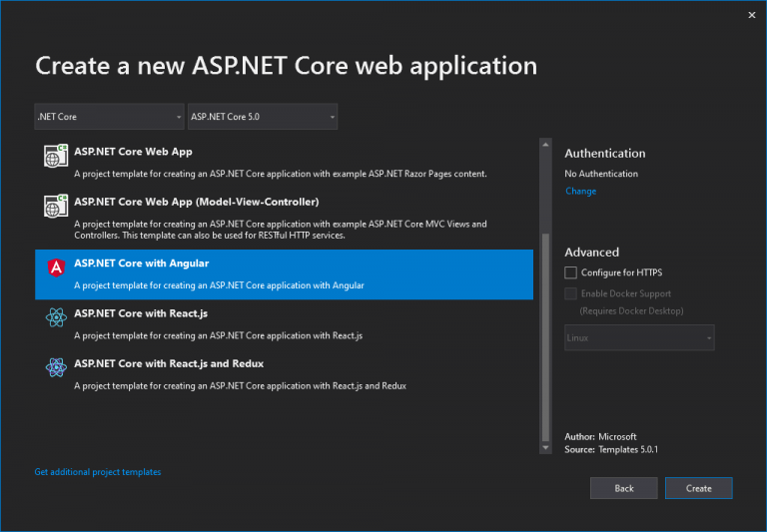Image resolution: width=767 pixels, height=532 pixels.
Task: Click the Angular logo icon
Action: (55, 267)
